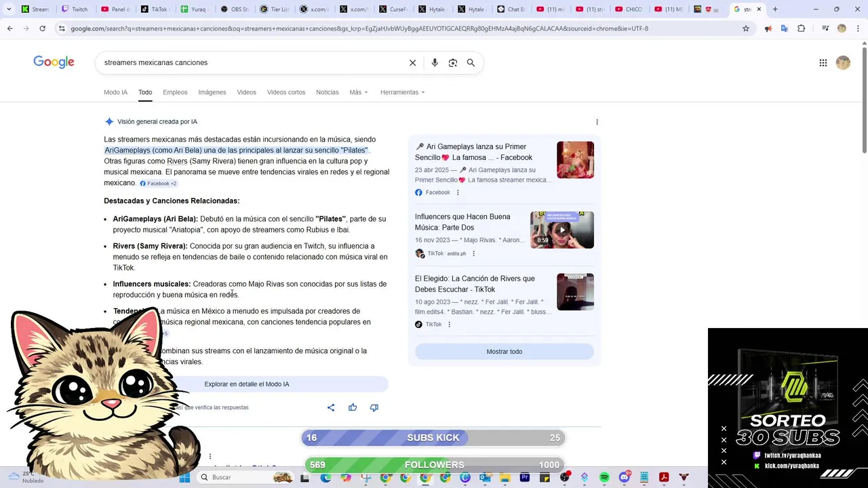Click Mostrar todo to expand sources
Screen dimensions: 868x488
click(504, 352)
